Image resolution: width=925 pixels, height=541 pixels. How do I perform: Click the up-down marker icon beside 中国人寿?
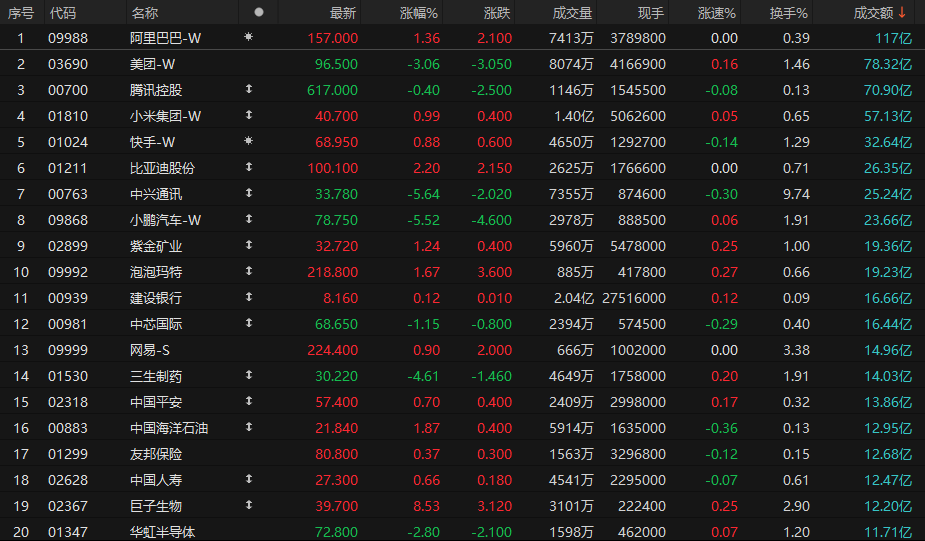[249, 478]
